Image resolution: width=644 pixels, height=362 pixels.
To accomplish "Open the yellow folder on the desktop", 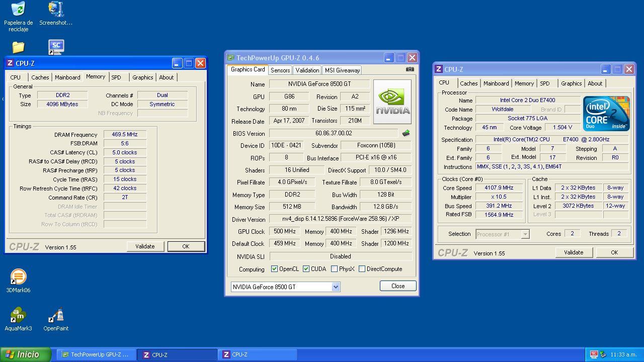I will tap(18, 47).
